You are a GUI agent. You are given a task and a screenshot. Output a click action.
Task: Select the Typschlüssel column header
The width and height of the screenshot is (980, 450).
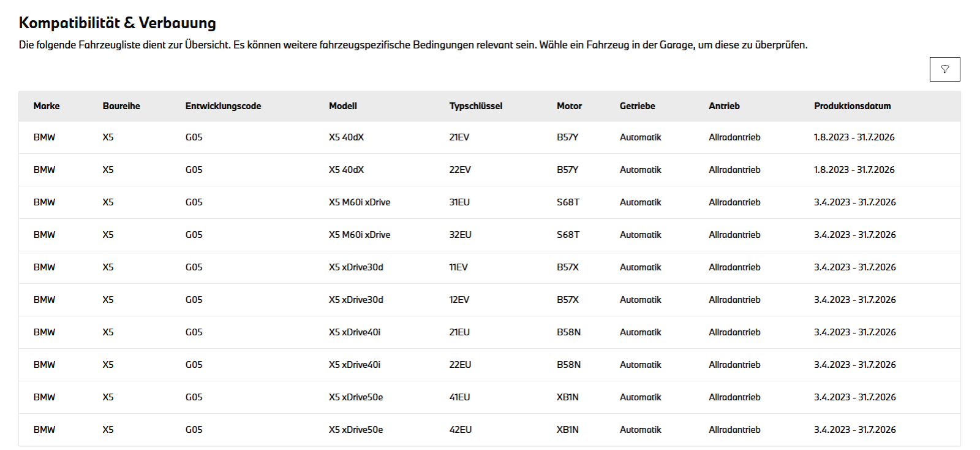[x=475, y=106]
